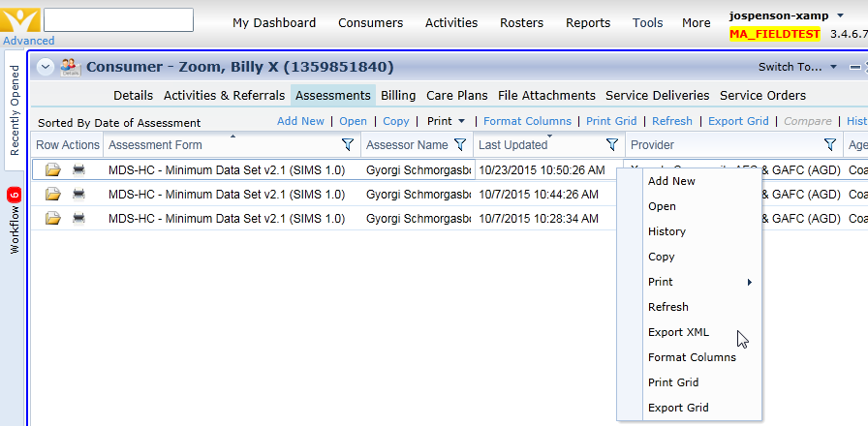Click the folder icon in the third row
The height and width of the screenshot is (426, 868).
(53, 219)
